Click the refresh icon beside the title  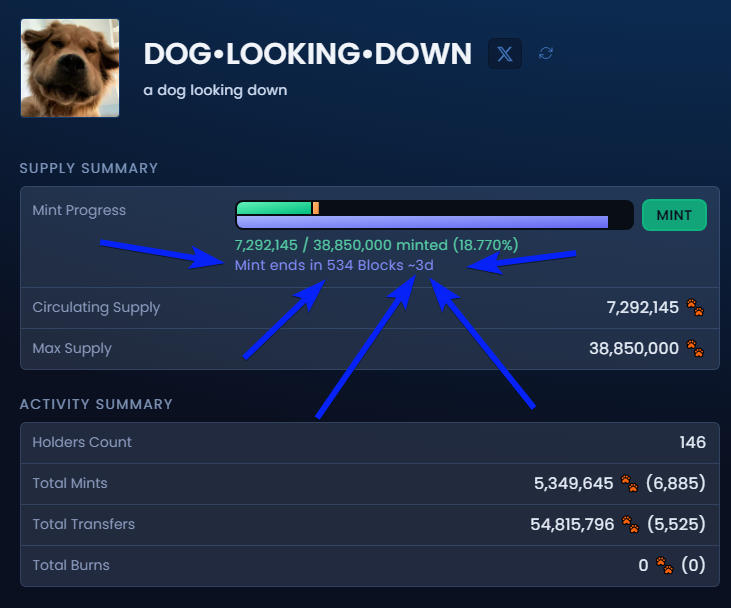coord(545,53)
